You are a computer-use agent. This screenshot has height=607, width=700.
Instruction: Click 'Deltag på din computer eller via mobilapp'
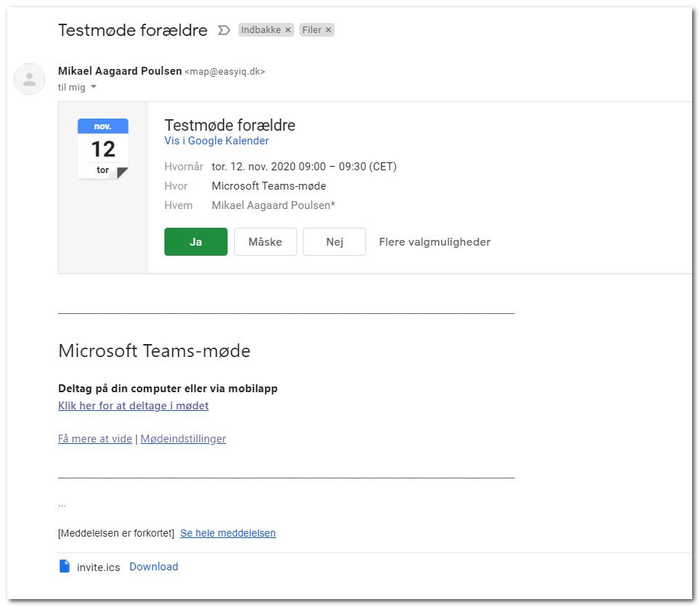(x=168, y=388)
